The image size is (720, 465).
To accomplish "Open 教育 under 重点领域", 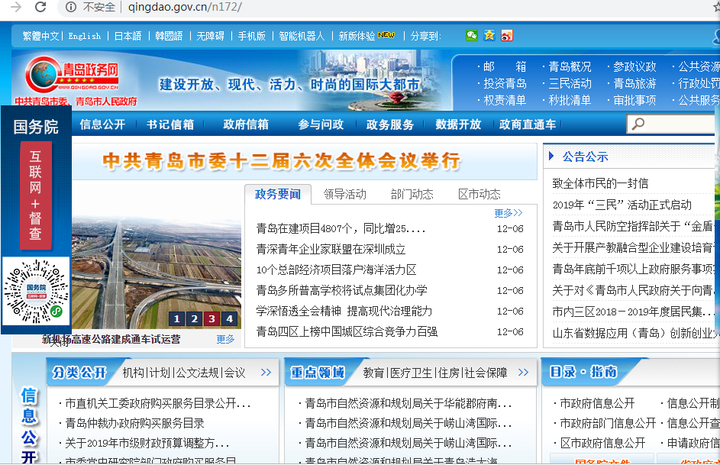I will 373,373.
